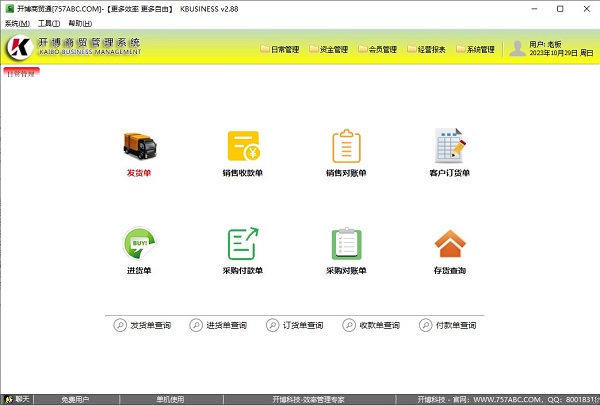Image resolution: width=600 pixels, height=405 pixels.
Task: Open the 工具(T) menu
Action: (49, 23)
